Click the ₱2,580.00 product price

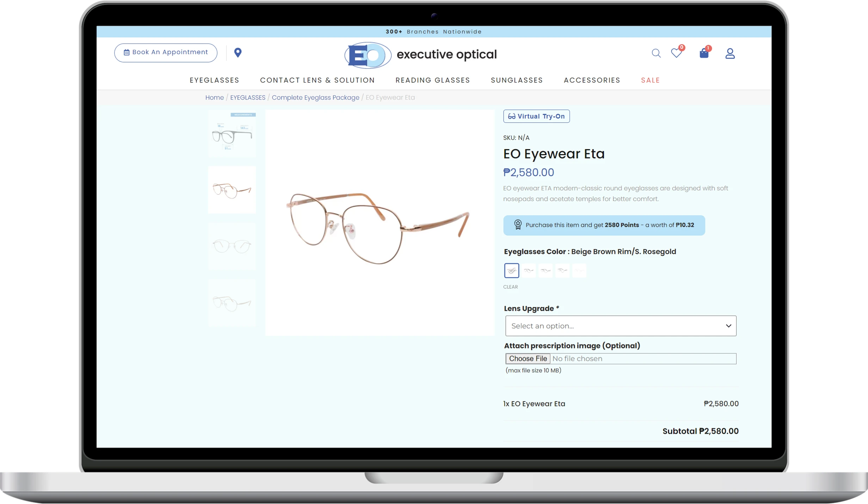click(x=528, y=172)
